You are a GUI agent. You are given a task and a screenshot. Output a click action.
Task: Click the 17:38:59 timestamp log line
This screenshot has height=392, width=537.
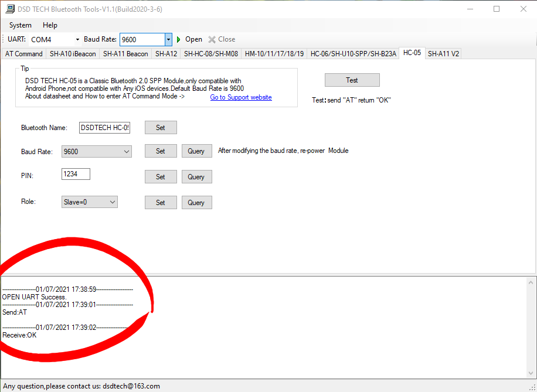67,289
